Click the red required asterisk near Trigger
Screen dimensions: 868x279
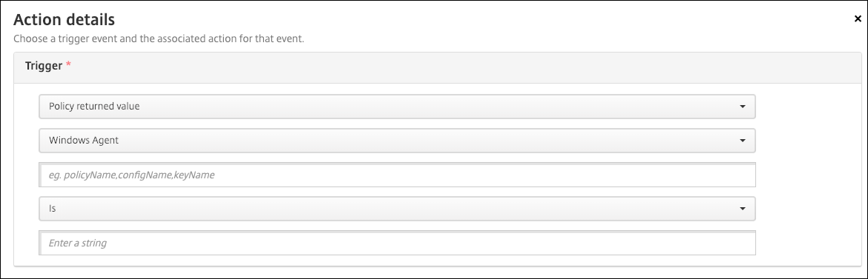point(69,65)
